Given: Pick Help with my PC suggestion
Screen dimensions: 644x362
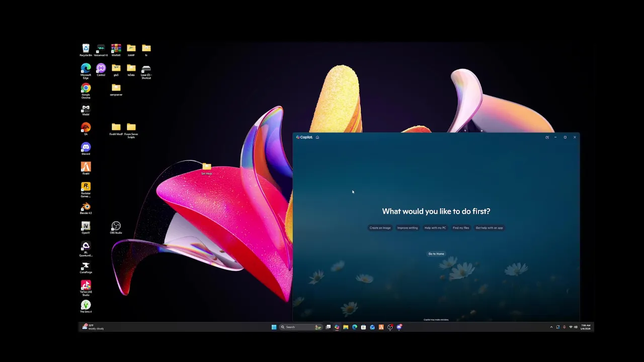Looking at the screenshot, I should click(x=435, y=228).
